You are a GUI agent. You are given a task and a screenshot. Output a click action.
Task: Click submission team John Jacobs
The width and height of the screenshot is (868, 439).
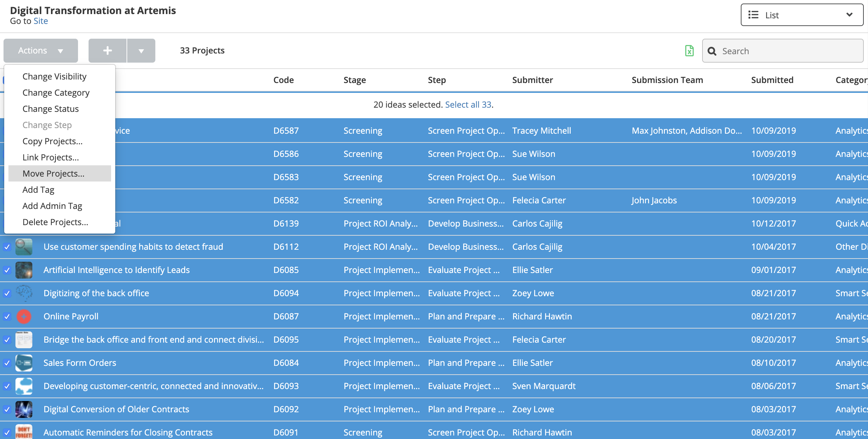click(654, 201)
